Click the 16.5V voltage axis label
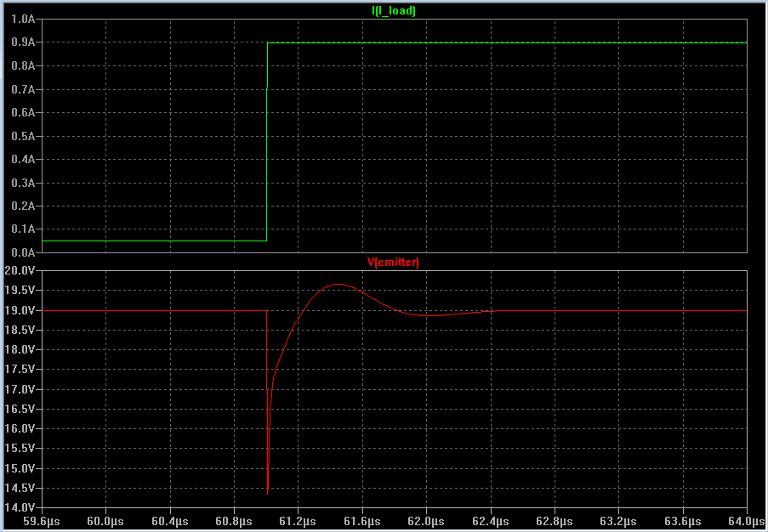The width and height of the screenshot is (768, 532). [21, 409]
